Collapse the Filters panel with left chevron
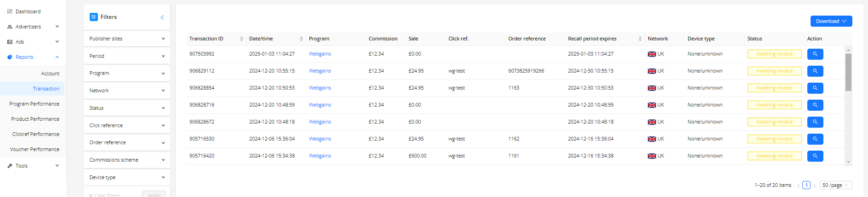The image size is (868, 197). 162,17
